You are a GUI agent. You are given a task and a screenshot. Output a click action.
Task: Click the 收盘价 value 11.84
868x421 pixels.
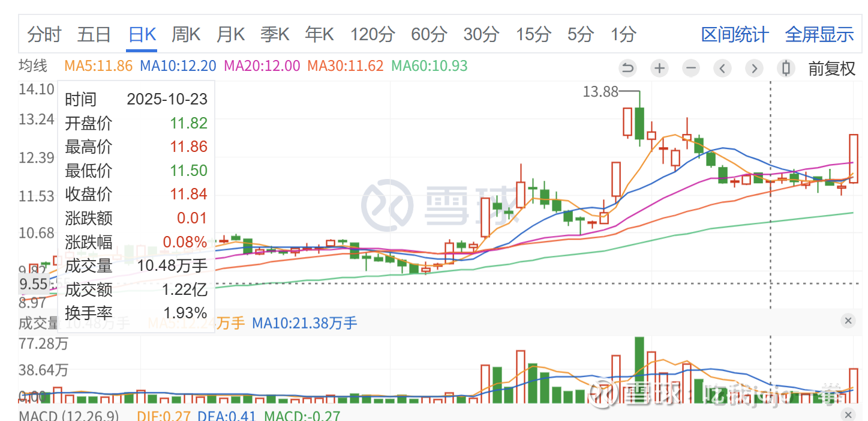point(188,194)
